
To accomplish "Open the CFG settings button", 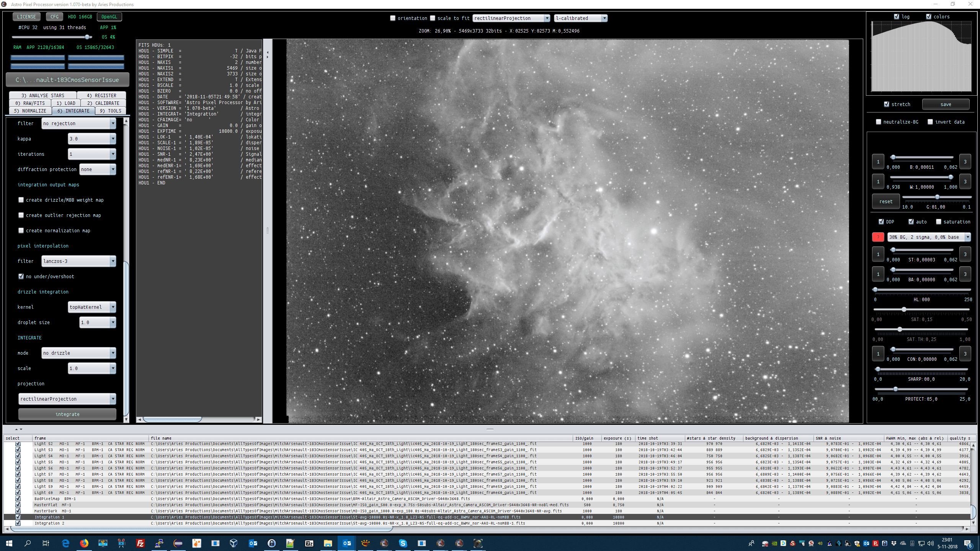I will (54, 16).
